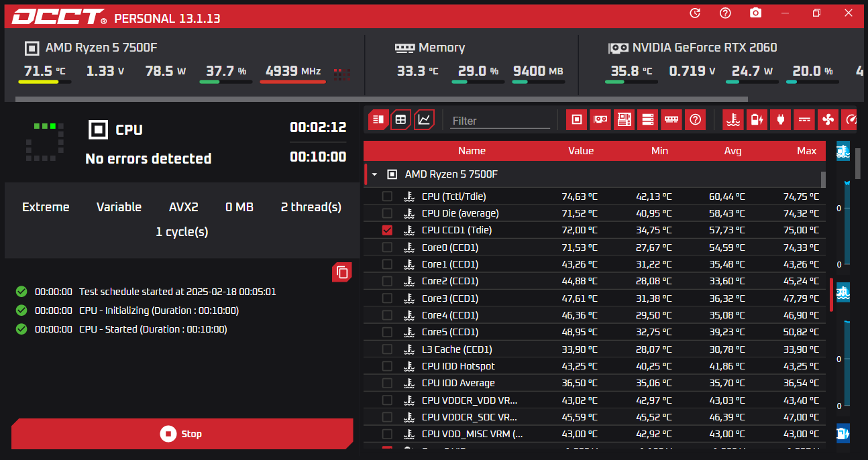Click the sensor table vertical scrollbar
868x460 pixels.
click(823, 179)
